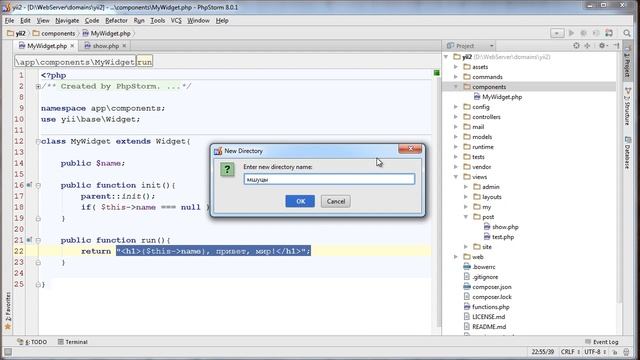Open the Database tool window sidebar tab
Image resolution: width=640 pixels, height=360 pixels.
click(x=628, y=152)
